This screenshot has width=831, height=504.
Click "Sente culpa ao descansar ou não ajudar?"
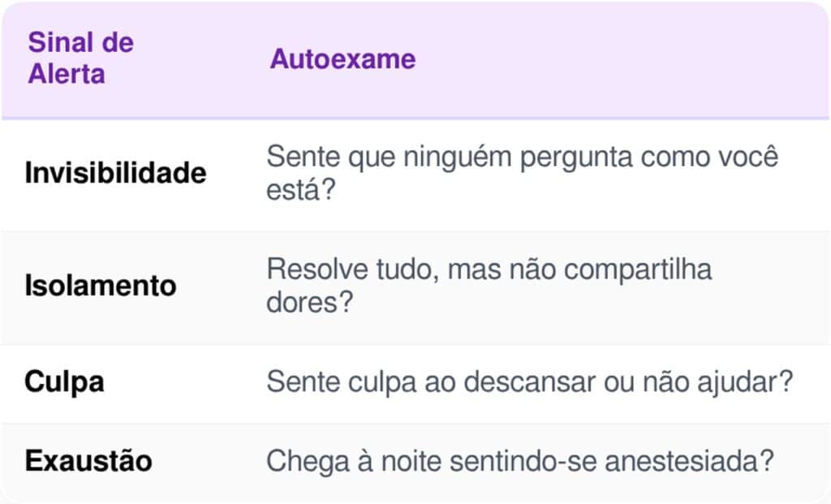pos(529,381)
